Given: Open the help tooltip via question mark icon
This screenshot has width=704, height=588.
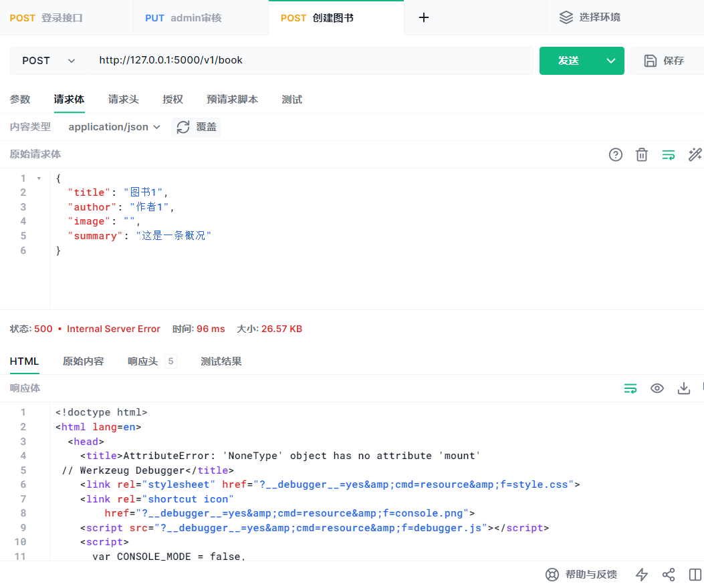Looking at the screenshot, I should click(x=615, y=154).
